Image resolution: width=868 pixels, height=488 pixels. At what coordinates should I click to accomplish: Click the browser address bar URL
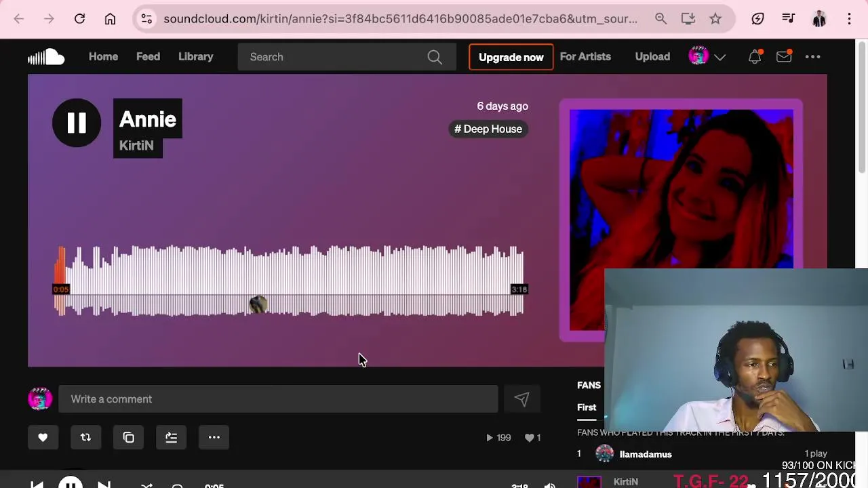pyautogui.click(x=400, y=19)
